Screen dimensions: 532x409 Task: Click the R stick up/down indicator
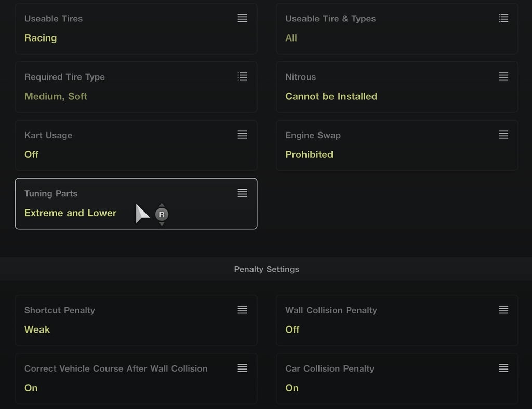pos(162,214)
